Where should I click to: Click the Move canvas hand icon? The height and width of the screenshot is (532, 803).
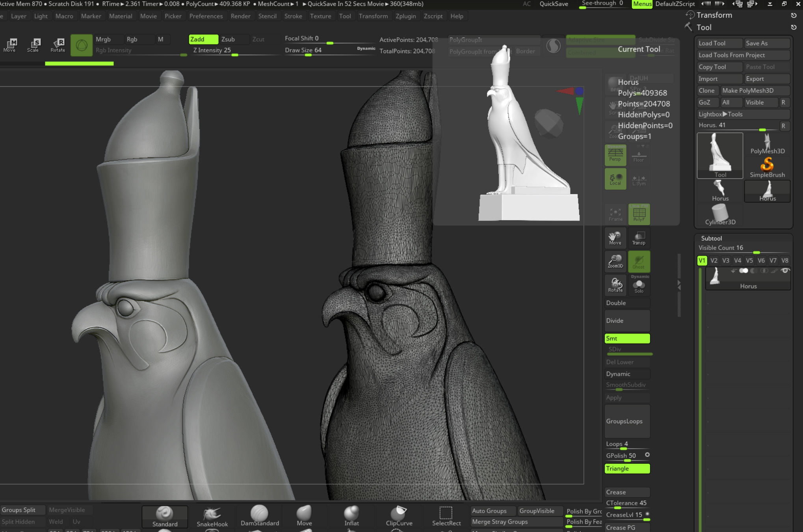(615, 238)
